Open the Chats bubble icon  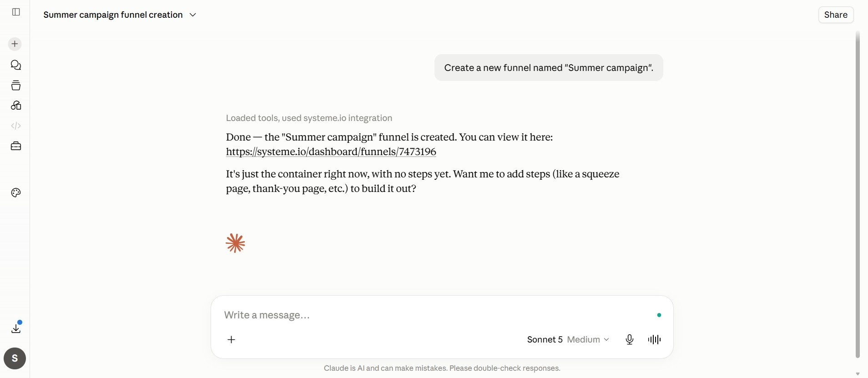tap(16, 65)
